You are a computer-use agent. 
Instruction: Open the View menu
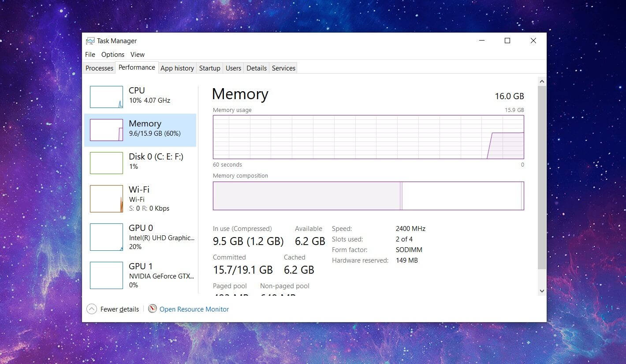coord(137,55)
